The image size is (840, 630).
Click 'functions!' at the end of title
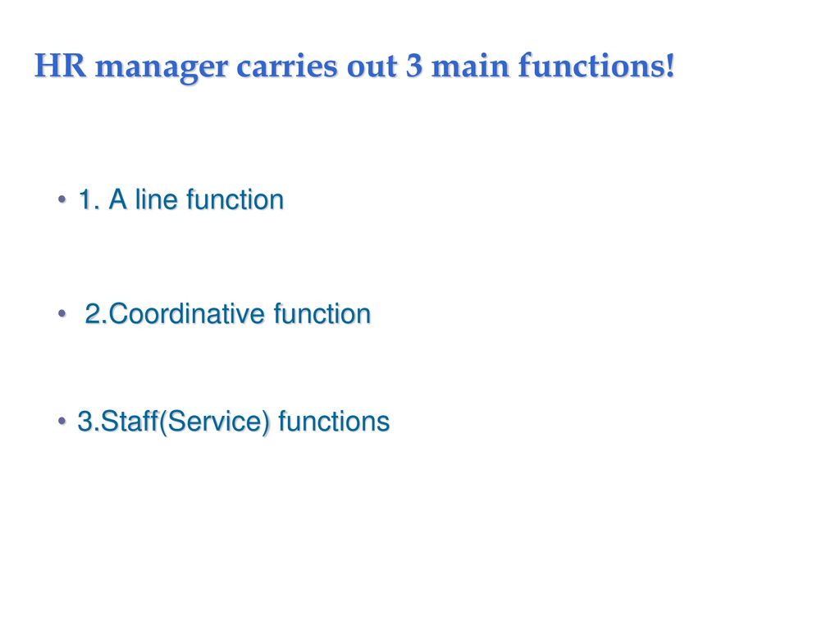[x=596, y=66]
